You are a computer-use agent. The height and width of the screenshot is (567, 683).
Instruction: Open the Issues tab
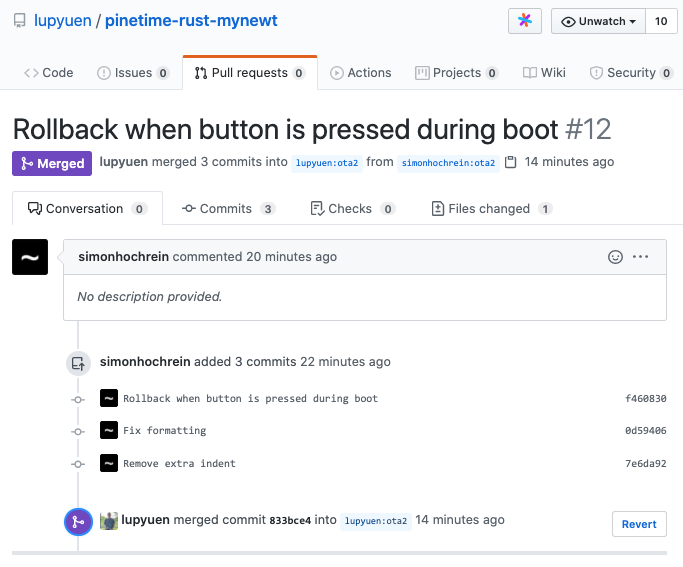[133, 73]
